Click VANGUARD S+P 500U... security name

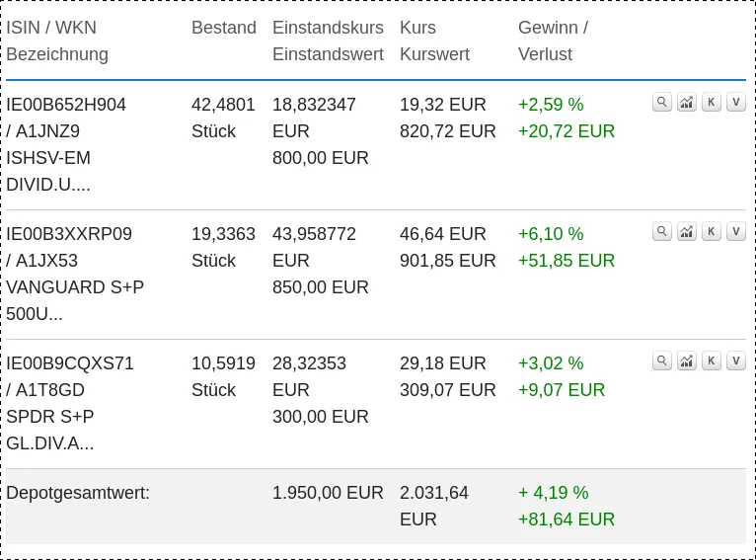[x=75, y=300]
